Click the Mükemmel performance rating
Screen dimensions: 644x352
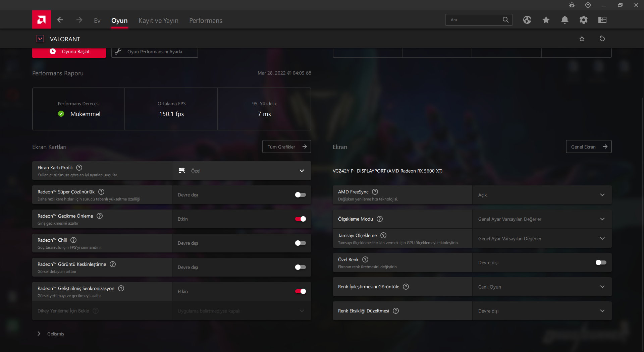coord(85,114)
